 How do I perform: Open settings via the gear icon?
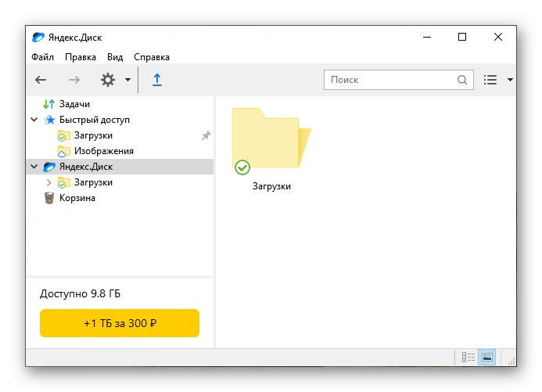(107, 80)
